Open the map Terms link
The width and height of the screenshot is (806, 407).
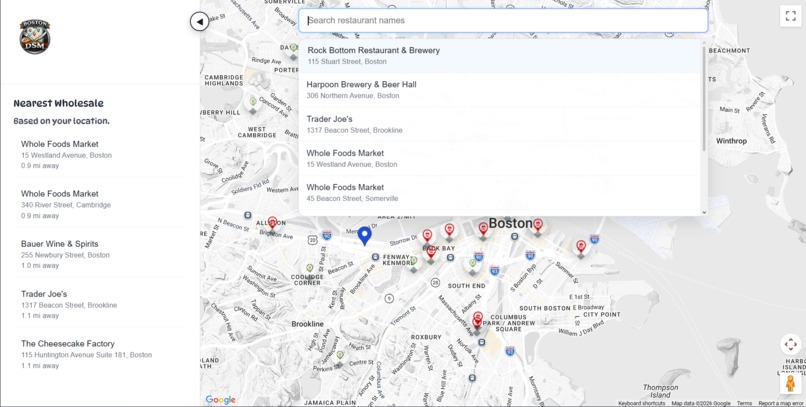tap(744, 403)
